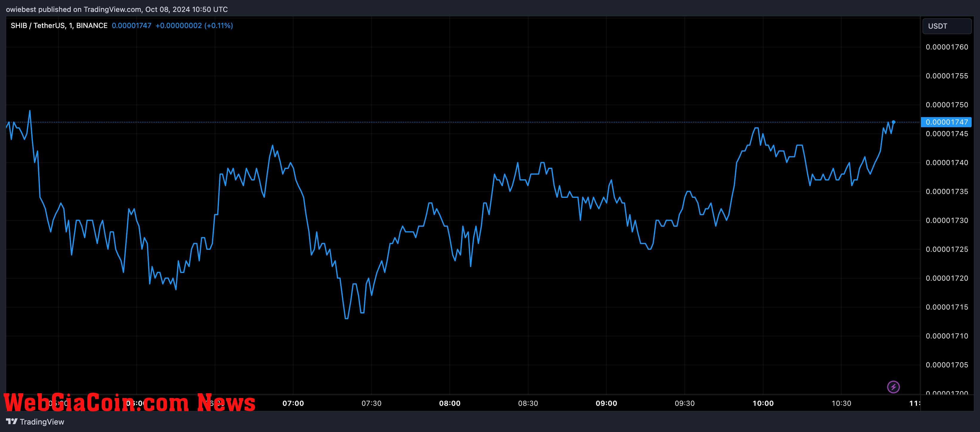The height and width of the screenshot is (432, 980).
Task: Click the +0.00000002 (+0.11%) change value
Action: point(194,25)
